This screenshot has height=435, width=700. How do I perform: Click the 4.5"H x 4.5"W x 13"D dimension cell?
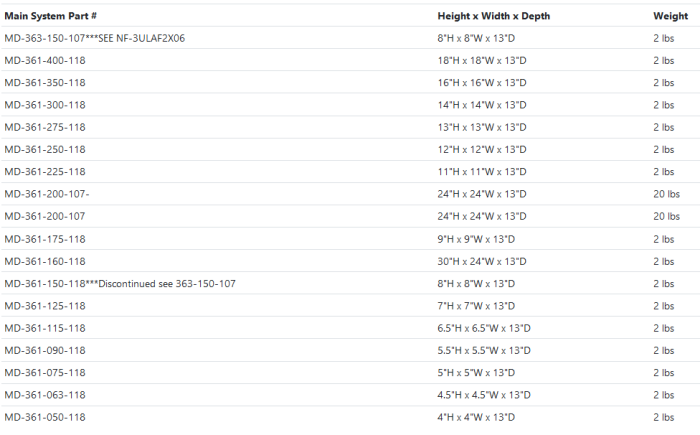[x=483, y=395]
